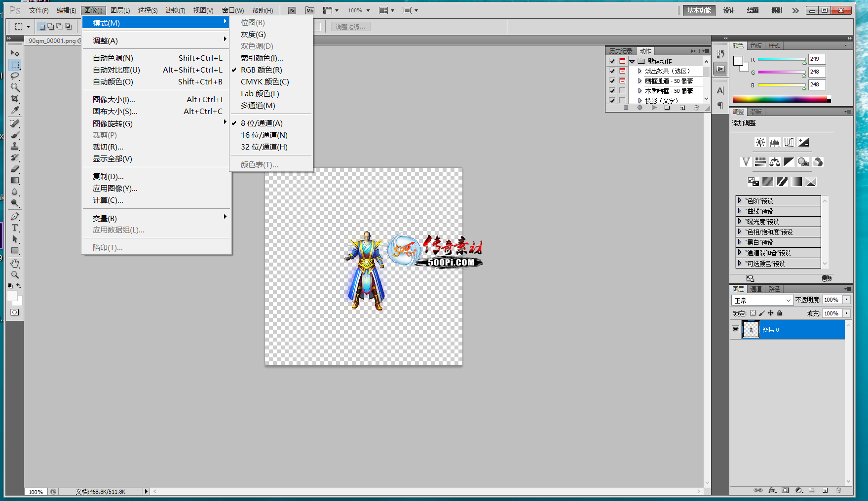
Task: Select the Move tool
Action: 15,53
